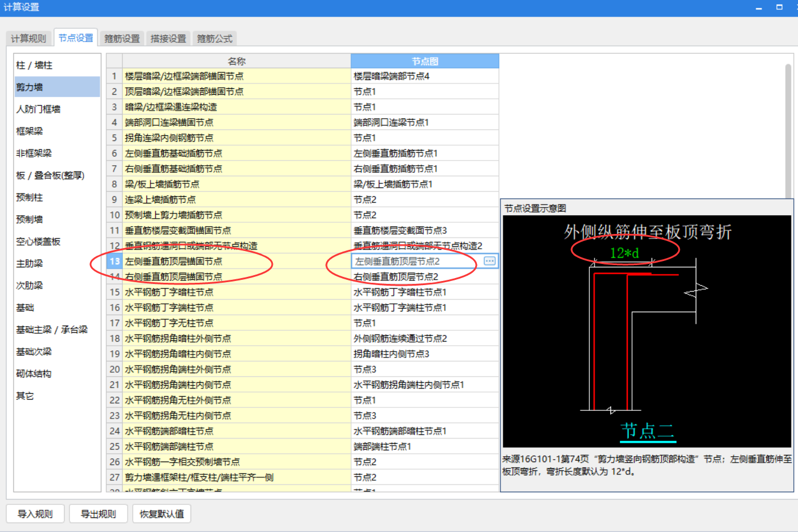Select 剪力墙 in the component list
The image size is (798, 532).
point(57,87)
